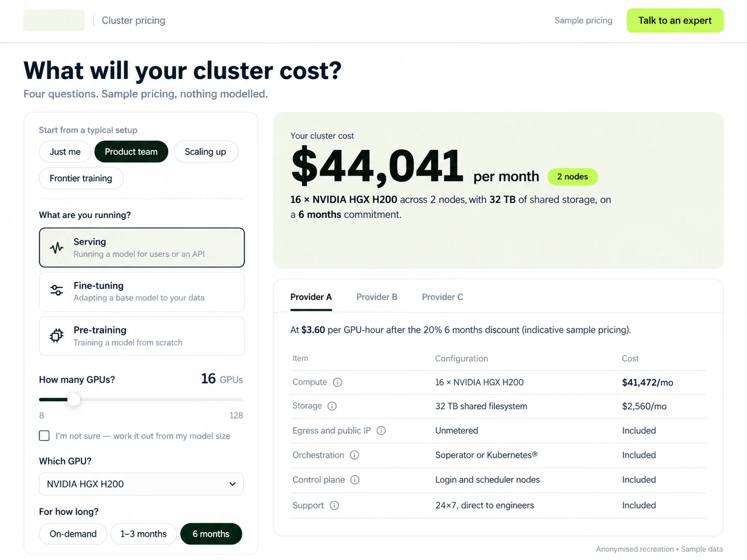Switch to the Provider C tab

coord(443,297)
